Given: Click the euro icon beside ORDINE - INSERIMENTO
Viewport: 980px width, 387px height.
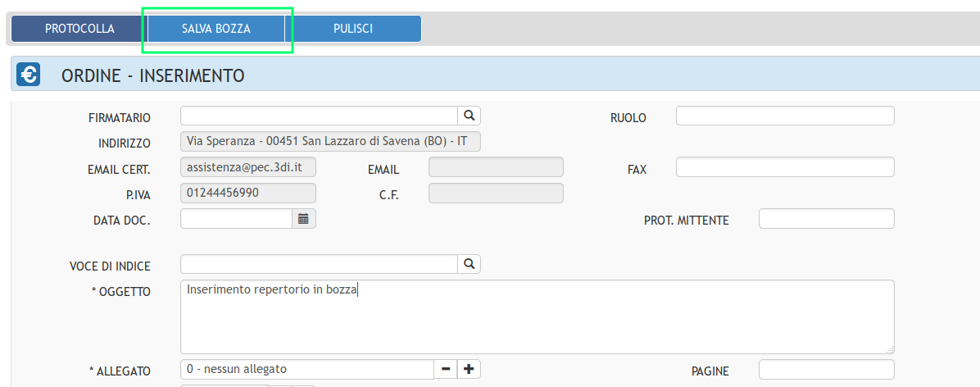Looking at the screenshot, I should [29, 75].
